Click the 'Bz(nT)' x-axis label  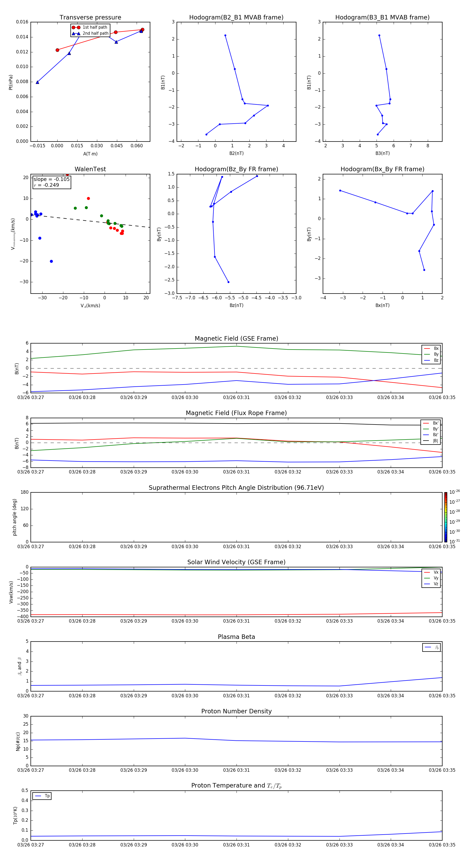coord(236,305)
